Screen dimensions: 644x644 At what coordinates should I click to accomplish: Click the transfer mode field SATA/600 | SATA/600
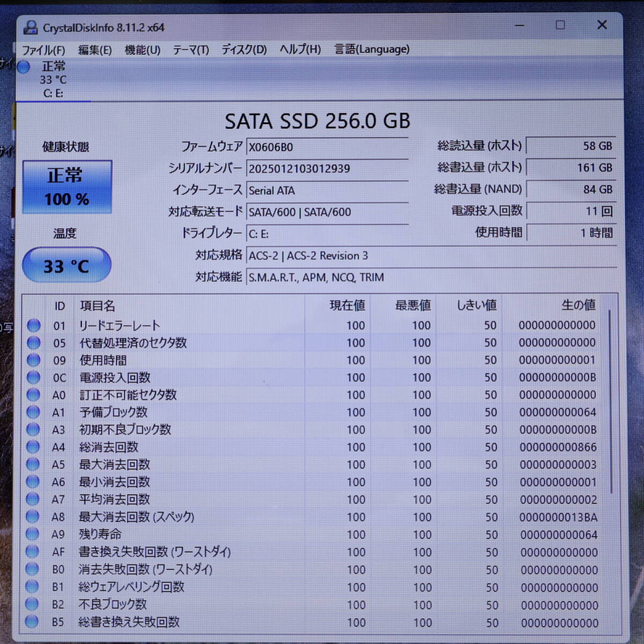pyautogui.click(x=327, y=212)
